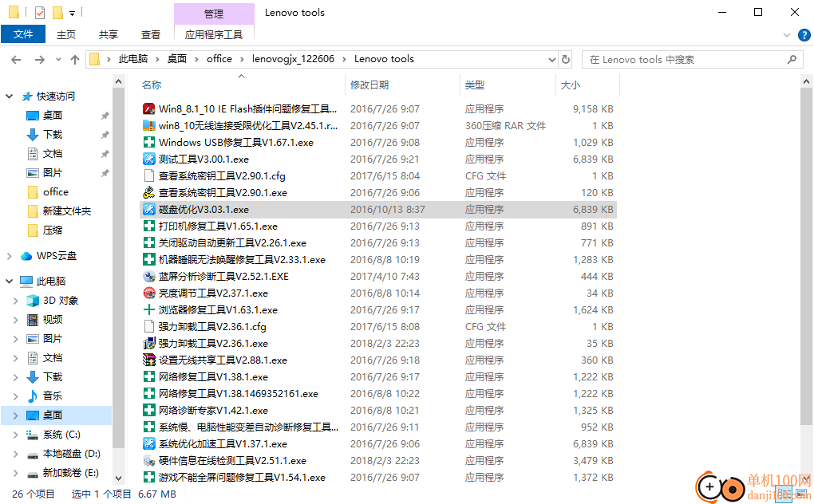Expand the 3D 对象 node
This screenshot has height=504, width=814.
coord(16,300)
